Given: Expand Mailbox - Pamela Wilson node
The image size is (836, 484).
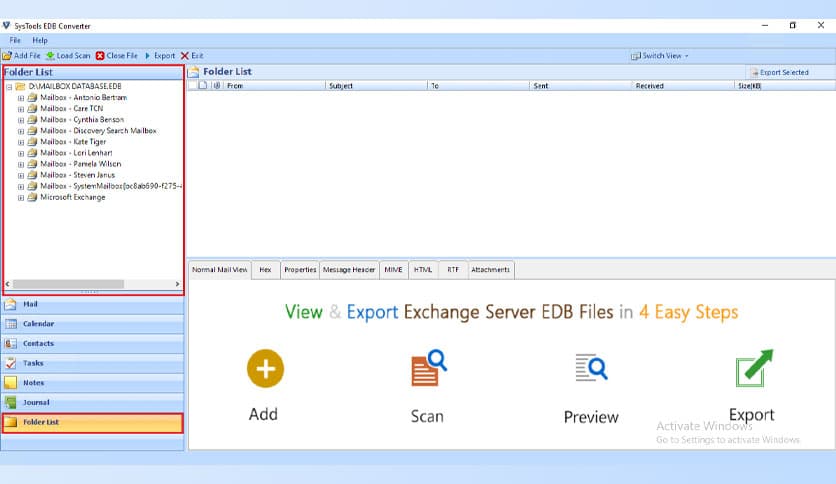Looking at the screenshot, I should [21, 165].
